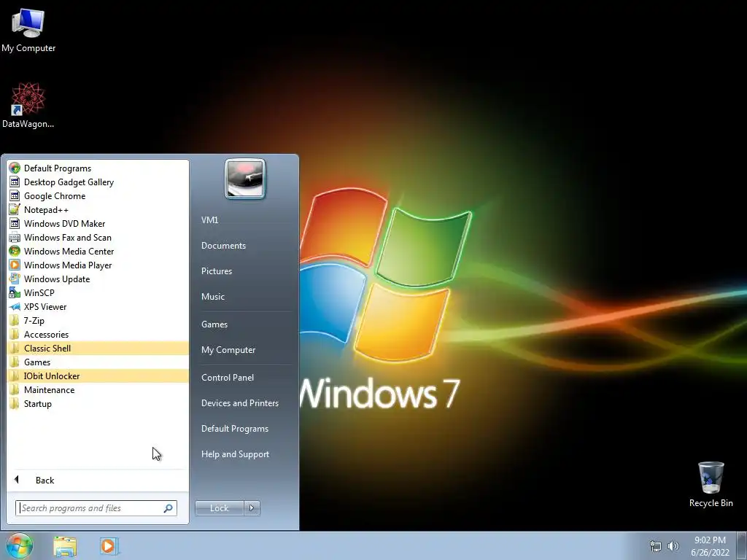The width and height of the screenshot is (747, 560).
Task: Click the Lock button
Action: point(219,508)
